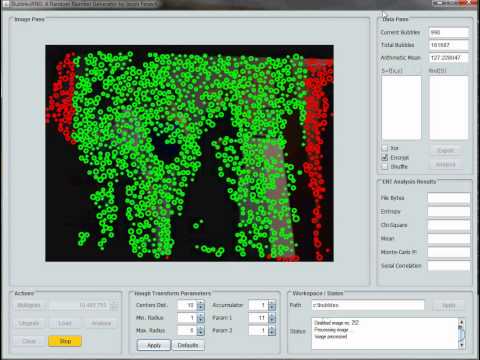Click the Min. Radius value field
480x360 pixels.
pos(187,318)
